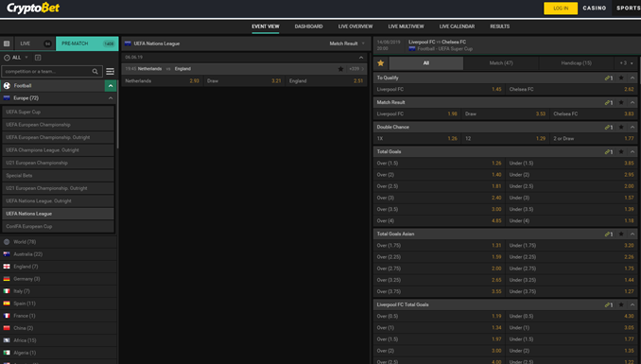Click the square icon right of ALL filter
This screenshot has width=641, height=364.
[38, 58]
